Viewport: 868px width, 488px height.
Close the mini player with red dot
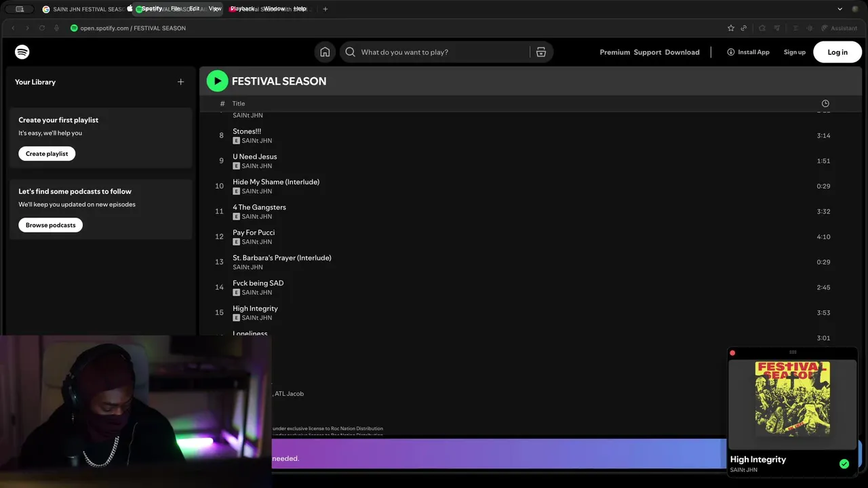coord(732,352)
